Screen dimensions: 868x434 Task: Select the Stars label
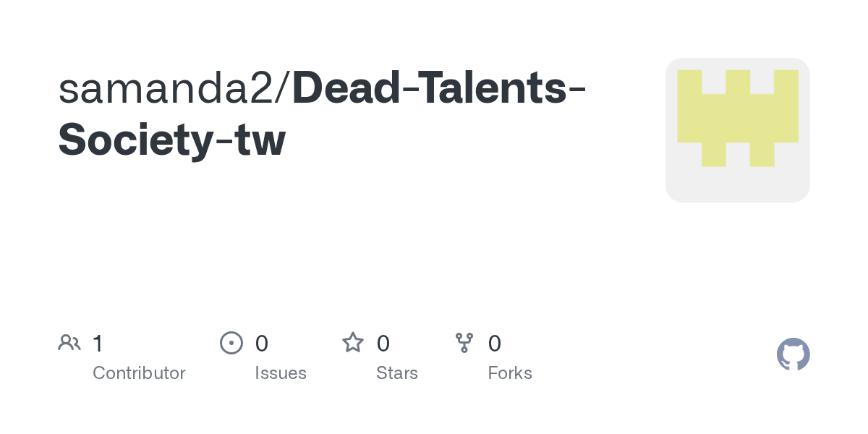point(397,373)
